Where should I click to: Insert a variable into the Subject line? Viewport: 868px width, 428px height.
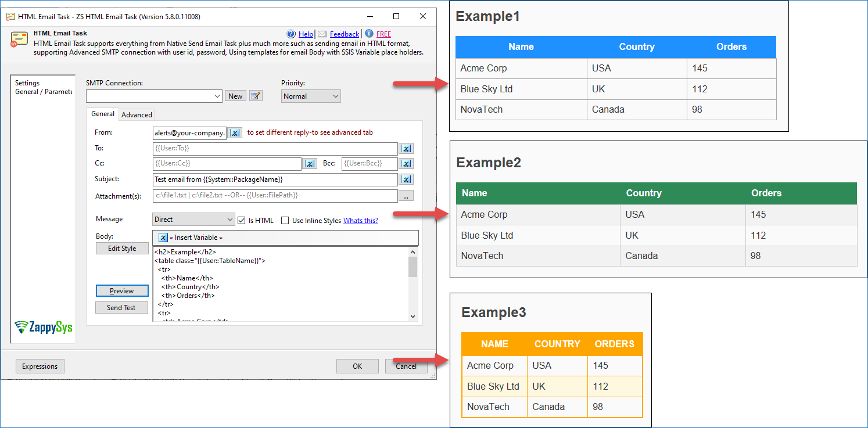406,179
